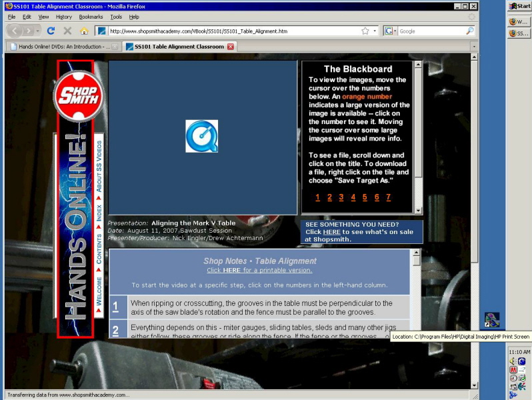Click the 11:10 AM system clock
Image resolution: width=532 pixels, height=400 pixels.
coord(519,352)
